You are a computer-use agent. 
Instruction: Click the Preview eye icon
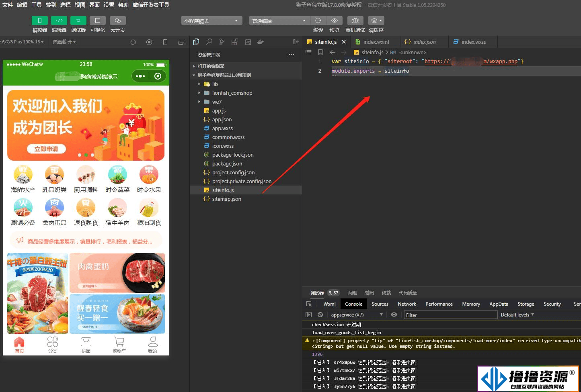tap(334, 20)
